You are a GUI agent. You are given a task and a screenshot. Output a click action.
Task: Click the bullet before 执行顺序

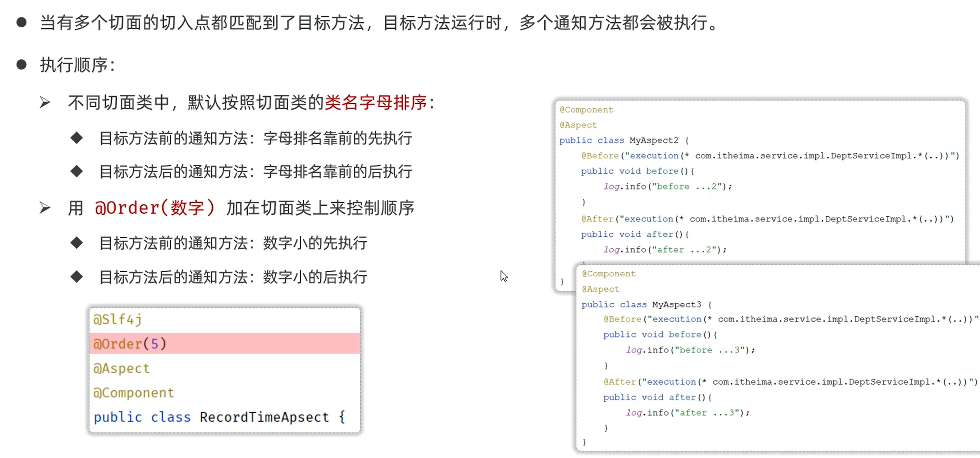[x=21, y=65]
